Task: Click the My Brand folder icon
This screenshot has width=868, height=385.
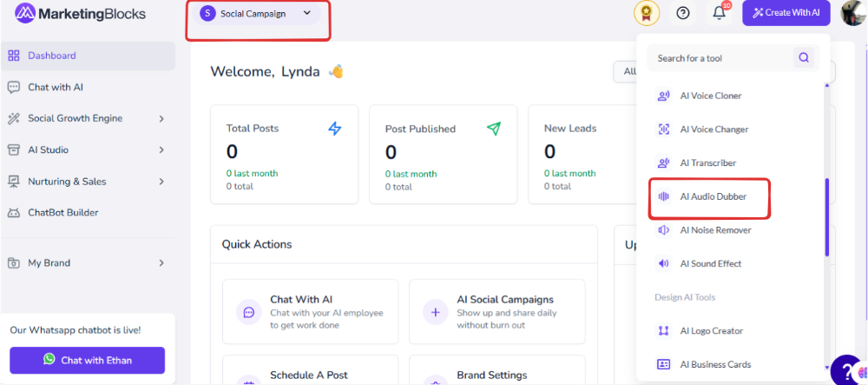Action: (x=14, y=263)
